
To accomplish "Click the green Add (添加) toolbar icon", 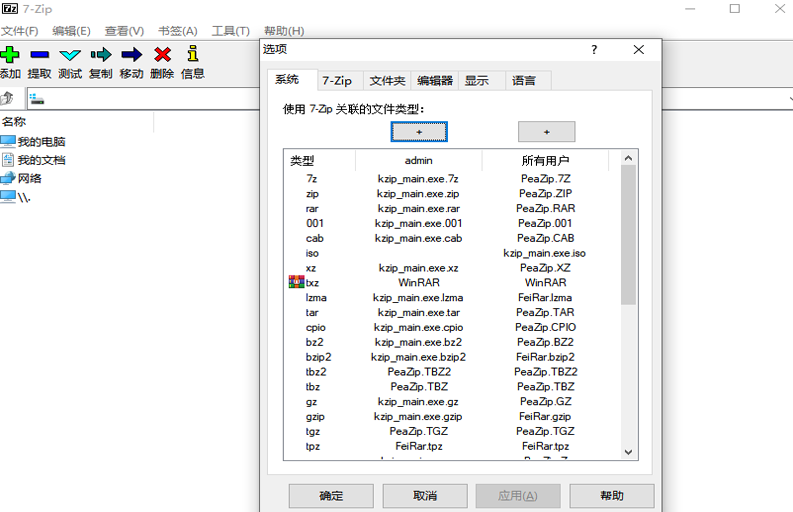I will point(10,55).
